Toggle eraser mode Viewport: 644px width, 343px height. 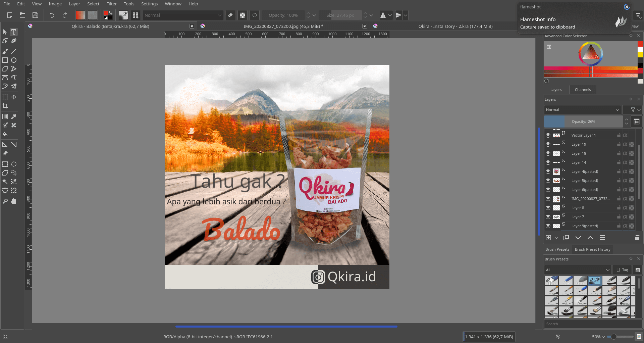230,15
